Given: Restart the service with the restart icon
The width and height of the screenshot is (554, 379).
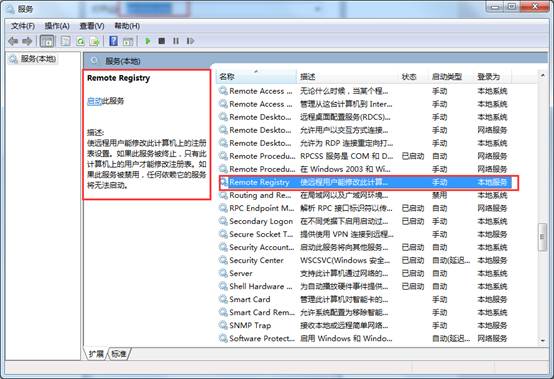Looking at the screenshot, I should coord(190,41).
